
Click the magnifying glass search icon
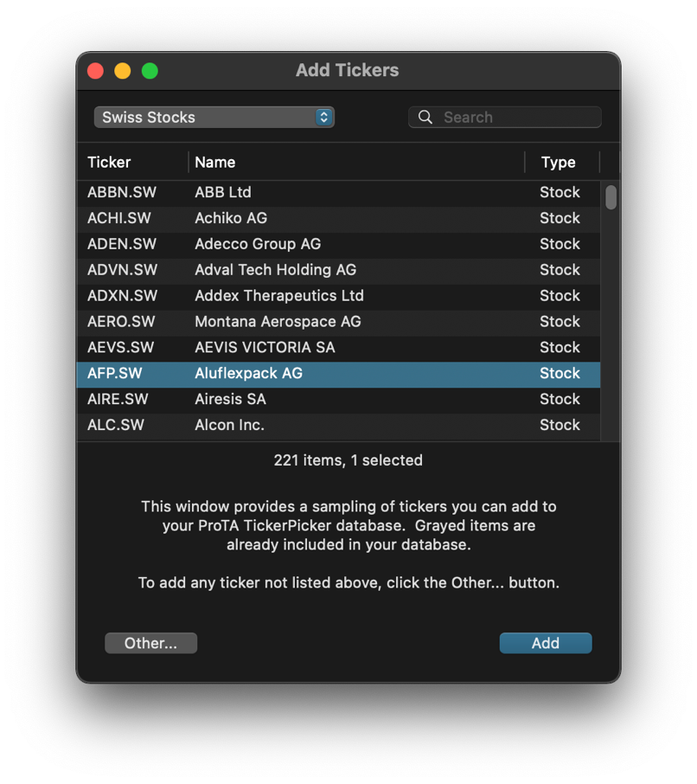425,117
